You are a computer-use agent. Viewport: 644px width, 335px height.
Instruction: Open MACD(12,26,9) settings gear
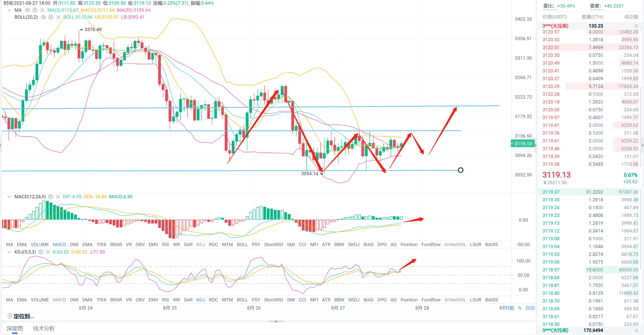[51, 197]
